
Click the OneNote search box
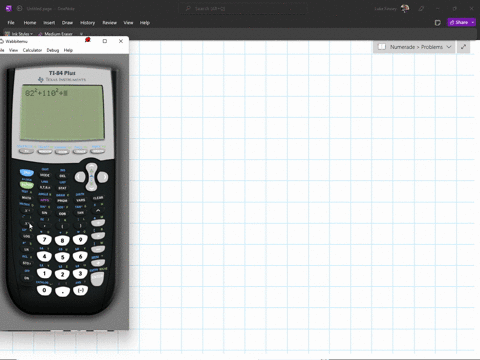click(243, 8)
